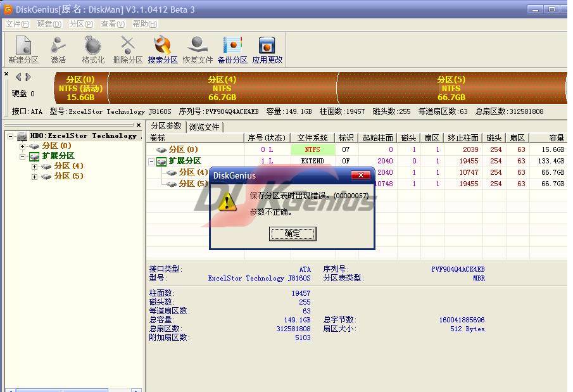The image size is (573, 392).
Task: Click the Backup Partition (备份分区) toolbar icon
Action: [232, 46]
